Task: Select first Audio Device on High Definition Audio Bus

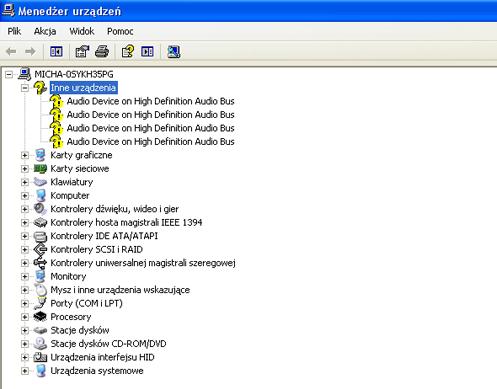Action: [x=151, y=101]
